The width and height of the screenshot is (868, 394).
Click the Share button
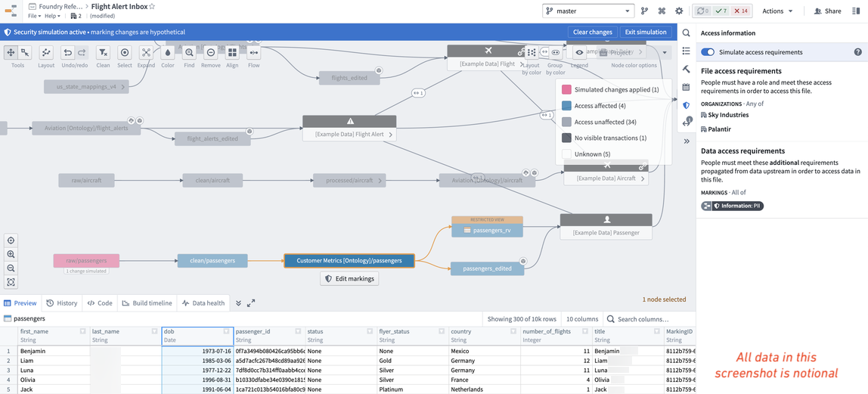(x=828, y=11)
